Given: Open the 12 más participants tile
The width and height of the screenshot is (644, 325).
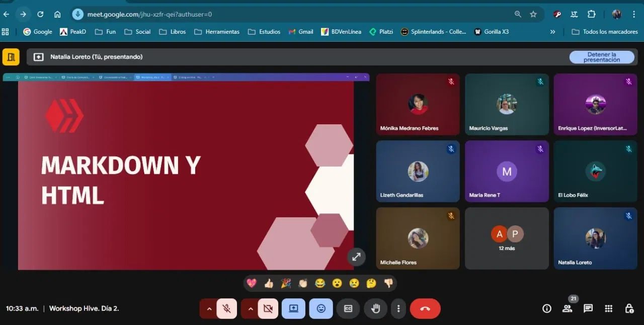Looking at the screenshot, I should (x=507, y=238).
